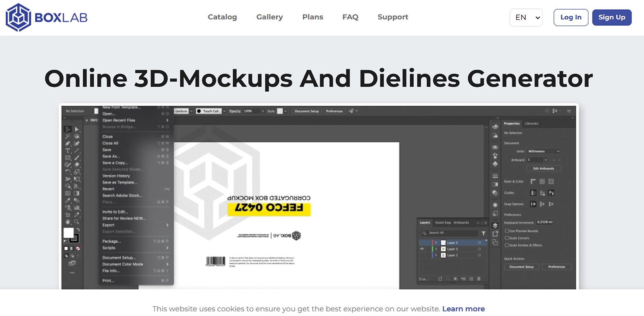Viewport: 644px width, 316px height.
Task: Click the Sign Up button
Action: (x=612, y=17)
